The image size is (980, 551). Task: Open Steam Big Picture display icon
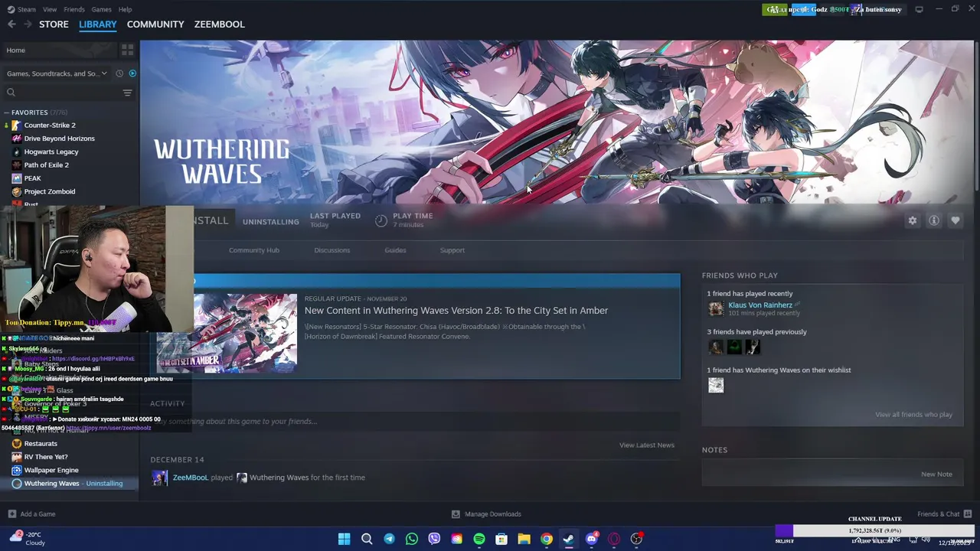tap(919, 9)
